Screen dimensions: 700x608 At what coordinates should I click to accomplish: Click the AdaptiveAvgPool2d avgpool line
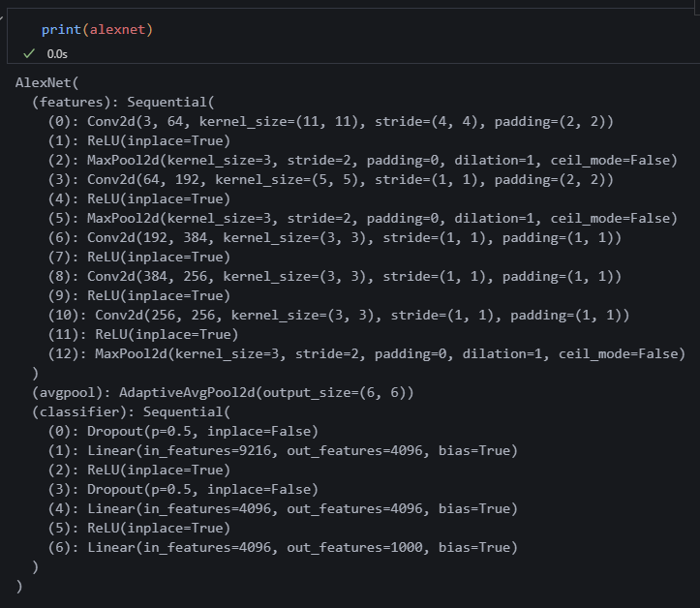click(x=223, y=392)
